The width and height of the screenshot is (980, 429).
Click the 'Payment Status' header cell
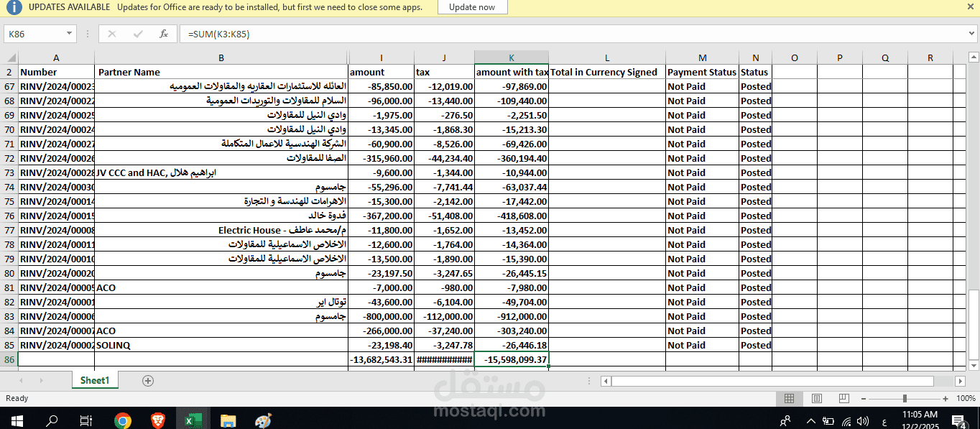pyautogui.click(x=702, y=72)
